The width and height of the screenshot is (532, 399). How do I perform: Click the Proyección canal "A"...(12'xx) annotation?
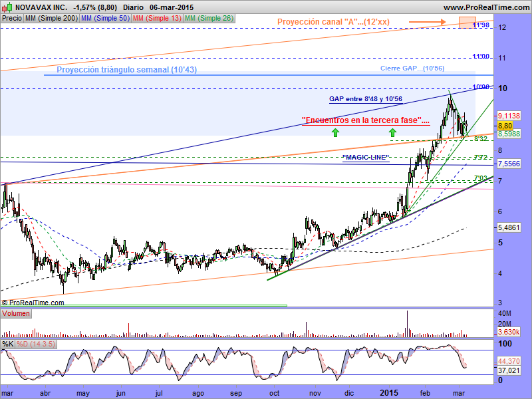[x=334, y=22]
